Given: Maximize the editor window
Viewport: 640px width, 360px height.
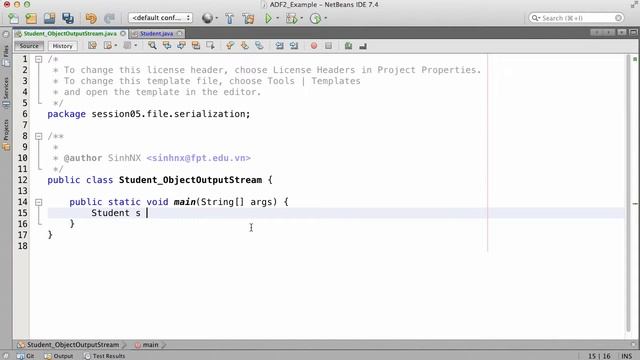Looking at the screenshot, I should click(x=633, y=32).
